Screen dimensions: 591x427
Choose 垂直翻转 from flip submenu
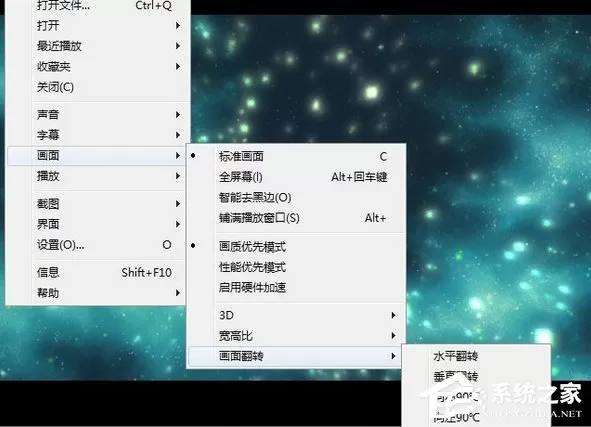(476, 376)
